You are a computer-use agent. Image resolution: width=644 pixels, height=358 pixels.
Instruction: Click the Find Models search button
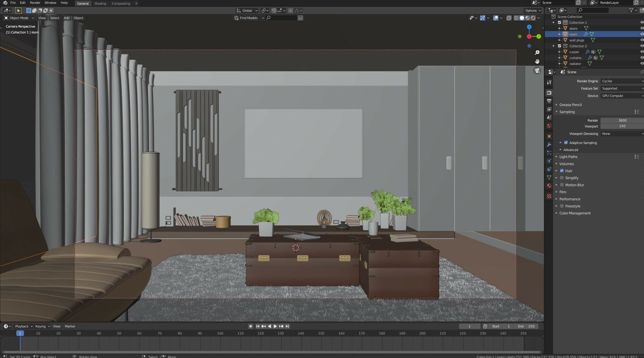point(248,18)
